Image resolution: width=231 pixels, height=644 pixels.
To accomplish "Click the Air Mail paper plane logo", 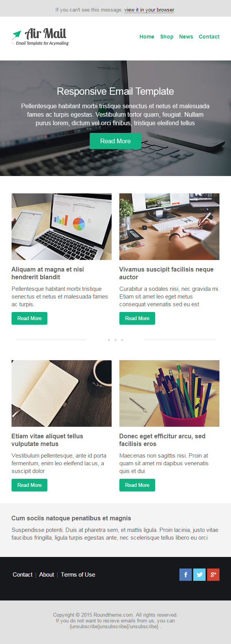I will tap(40, 37).
